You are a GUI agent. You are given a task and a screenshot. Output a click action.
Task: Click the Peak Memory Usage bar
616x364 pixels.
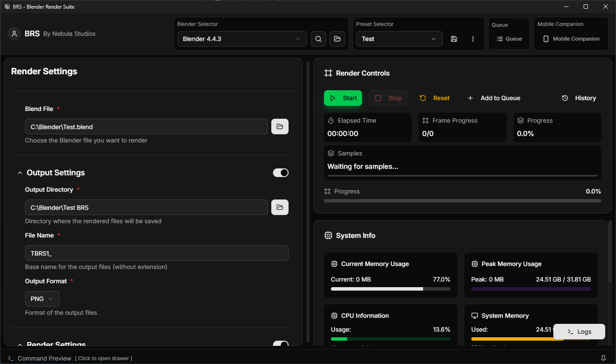coord(531,289)
